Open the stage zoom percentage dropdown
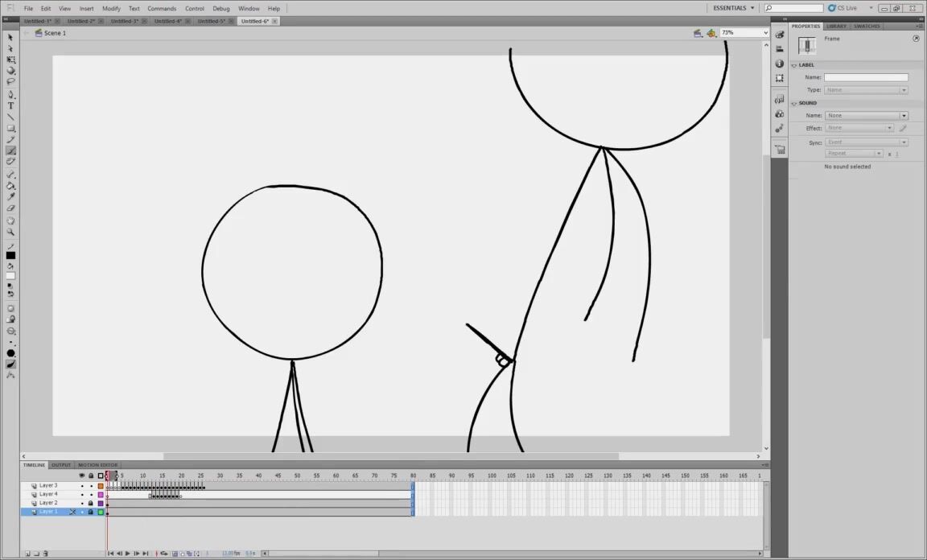 pos(765,33)
